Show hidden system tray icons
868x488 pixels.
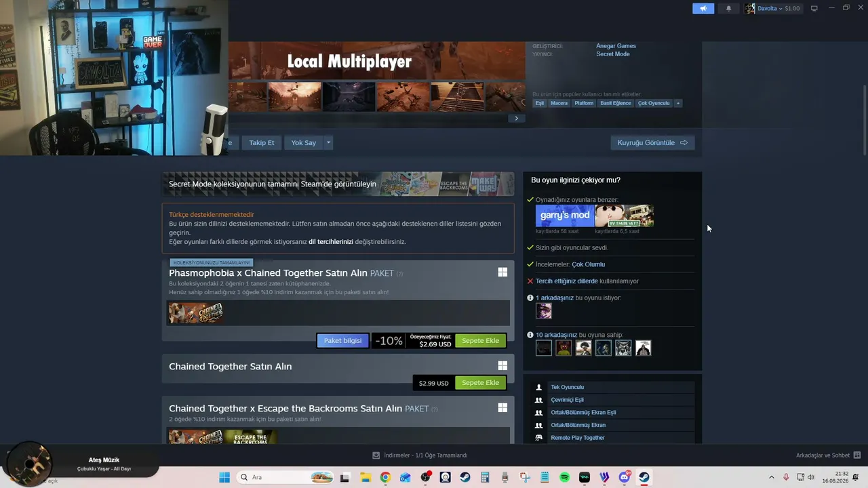tap(771, 477)
